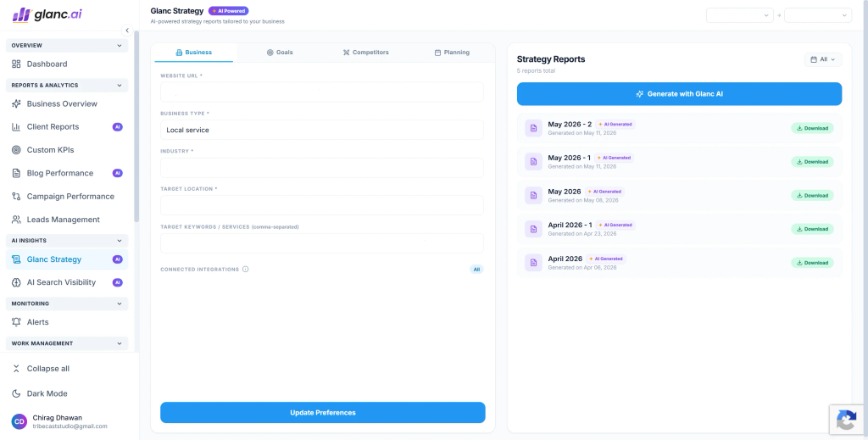Switch to the Business tab
This screenshot has height=440, width=868.
tap(194, 53)
